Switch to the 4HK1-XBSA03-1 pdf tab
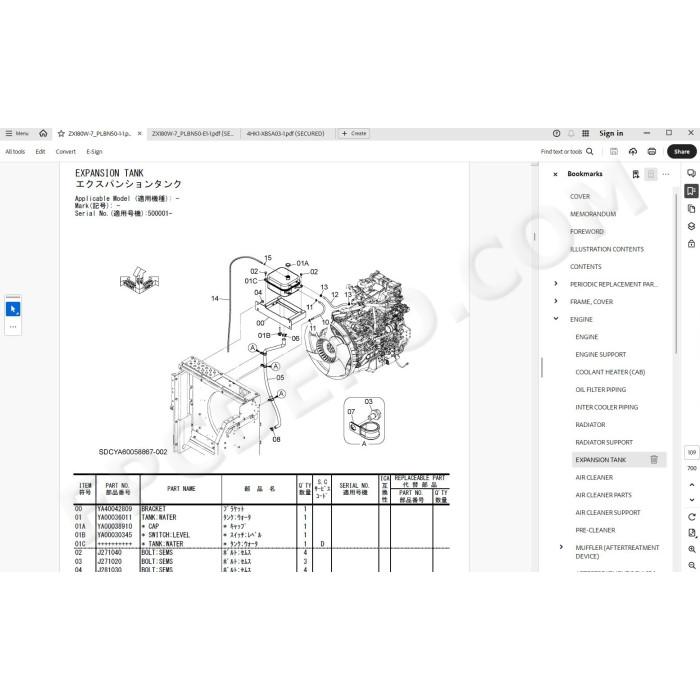700x700 pixels. [286, 133]
